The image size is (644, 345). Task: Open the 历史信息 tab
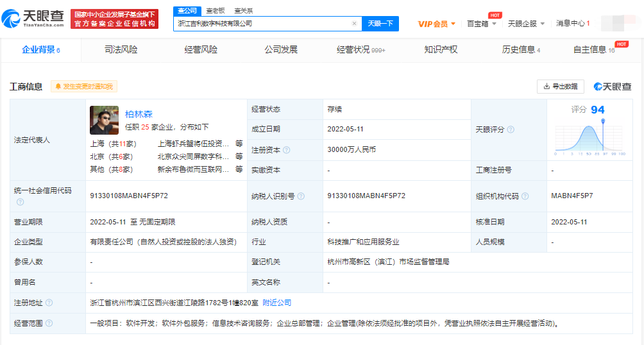521,49
